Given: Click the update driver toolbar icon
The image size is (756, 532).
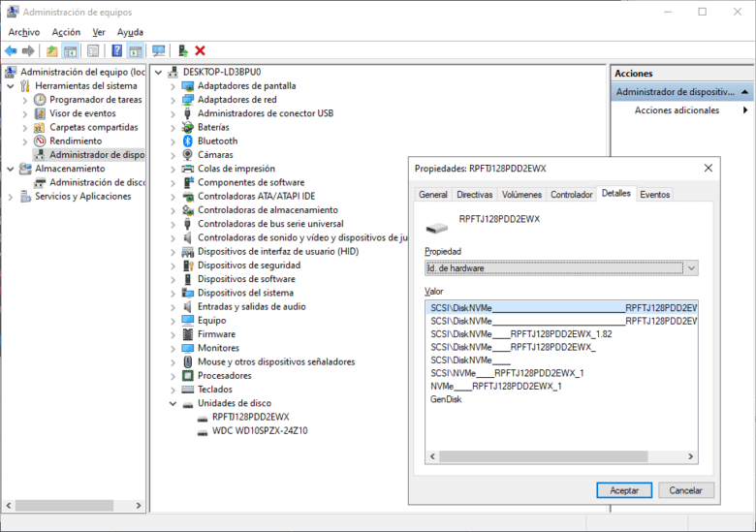Looking at the screenshot, I should [183, 50].
